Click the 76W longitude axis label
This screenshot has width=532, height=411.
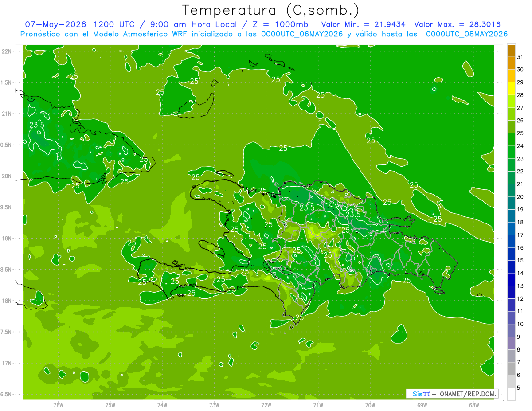pos(58,405)
